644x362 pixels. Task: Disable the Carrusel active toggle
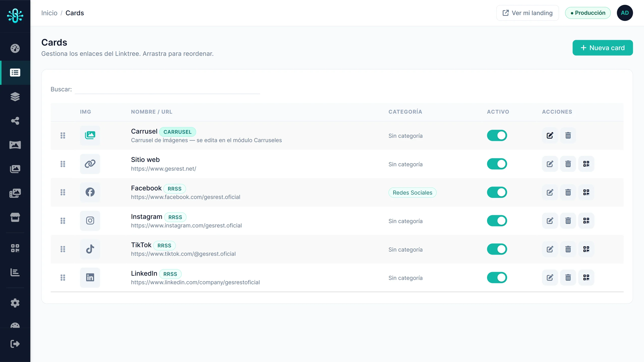point(497,135)
